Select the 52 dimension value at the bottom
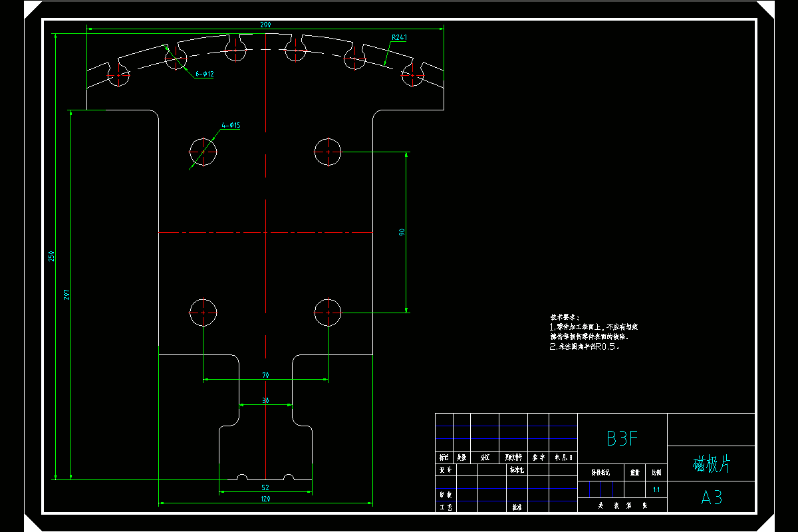This screenshot has height=532, width=798. (265, 487)
